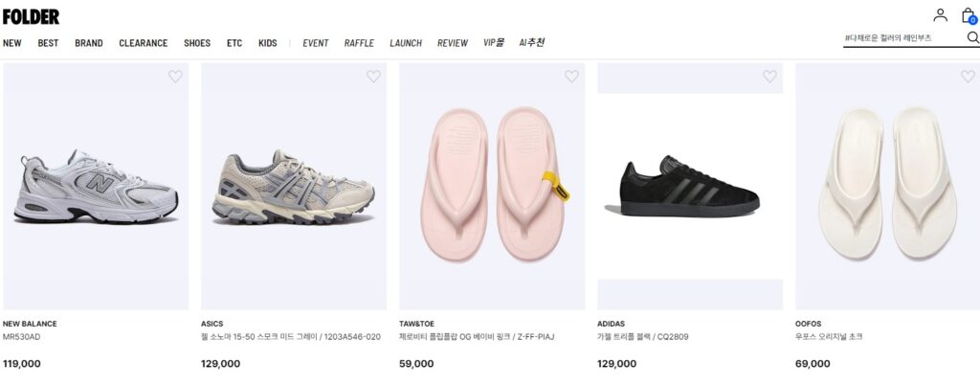Open the user account icon

940,15
